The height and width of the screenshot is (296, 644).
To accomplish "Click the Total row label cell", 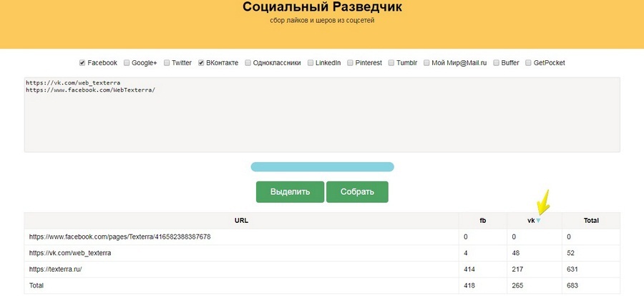I will pos(242,285).
